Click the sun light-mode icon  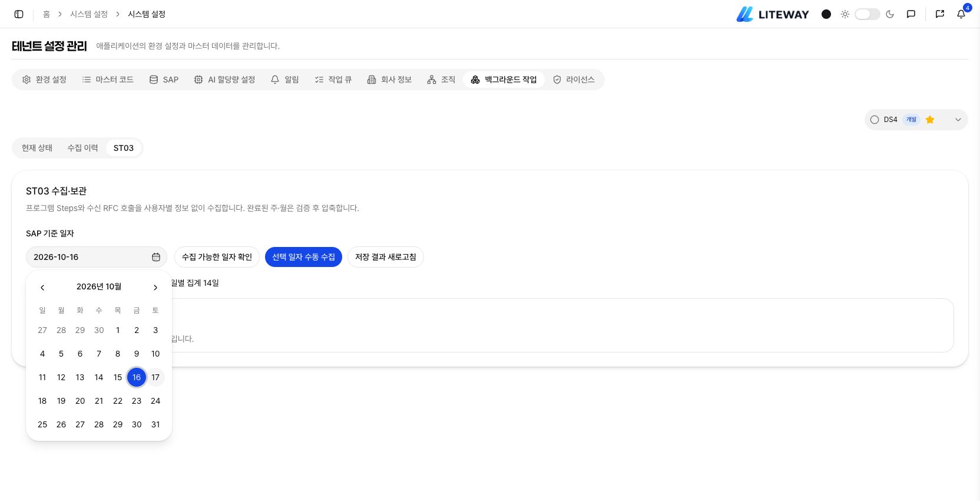[x=845, y=14]
